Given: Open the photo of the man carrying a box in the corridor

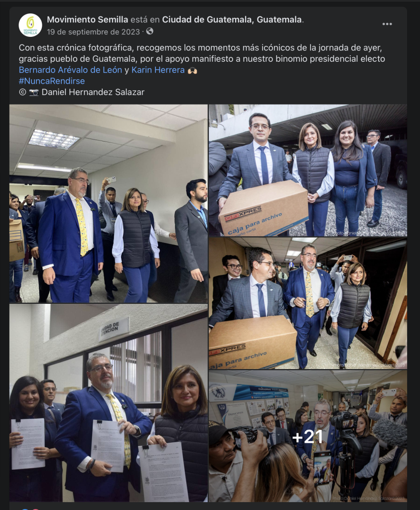Looking at the screenshot, I should tap(308, 303).
